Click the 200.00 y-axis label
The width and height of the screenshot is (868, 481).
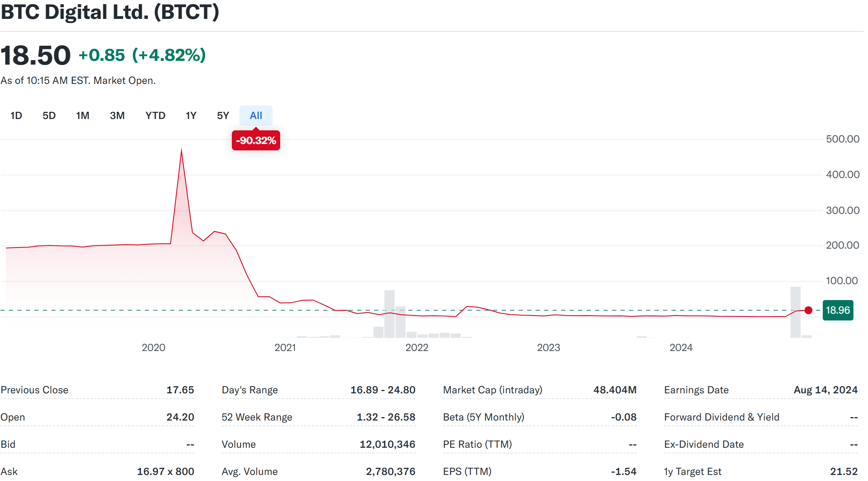843,245
